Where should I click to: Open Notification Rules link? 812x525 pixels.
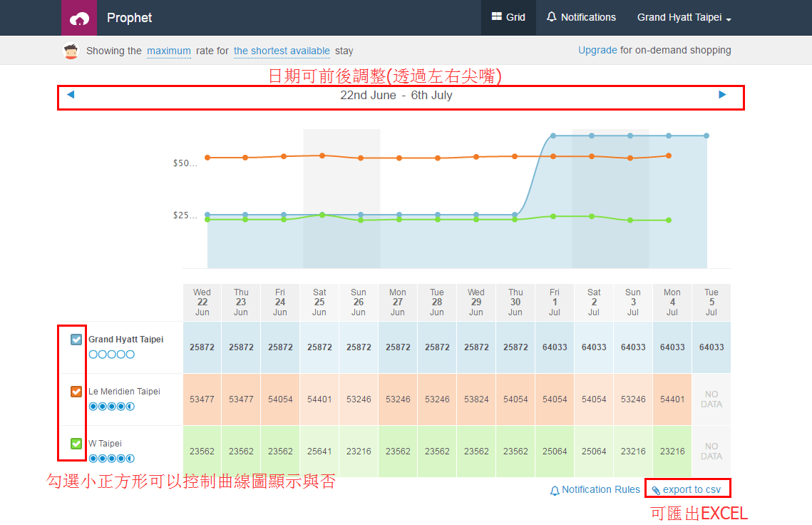click(x=601, y=490)
